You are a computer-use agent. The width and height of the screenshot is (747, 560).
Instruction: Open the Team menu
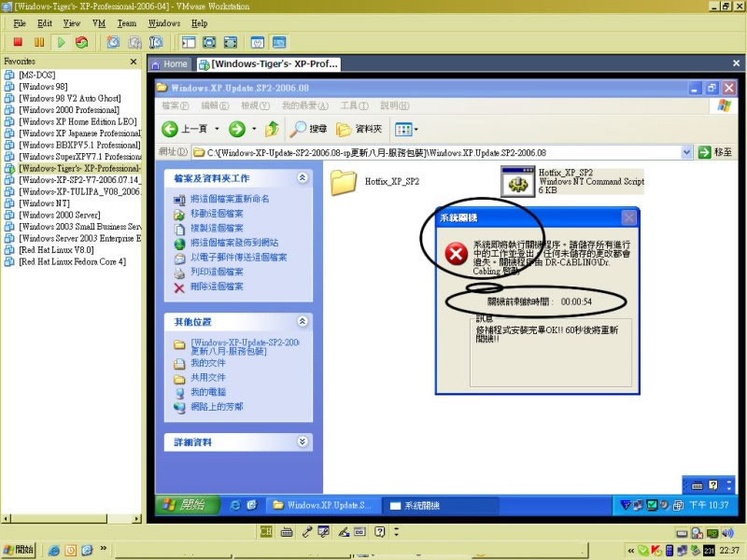tap(127, 22)
